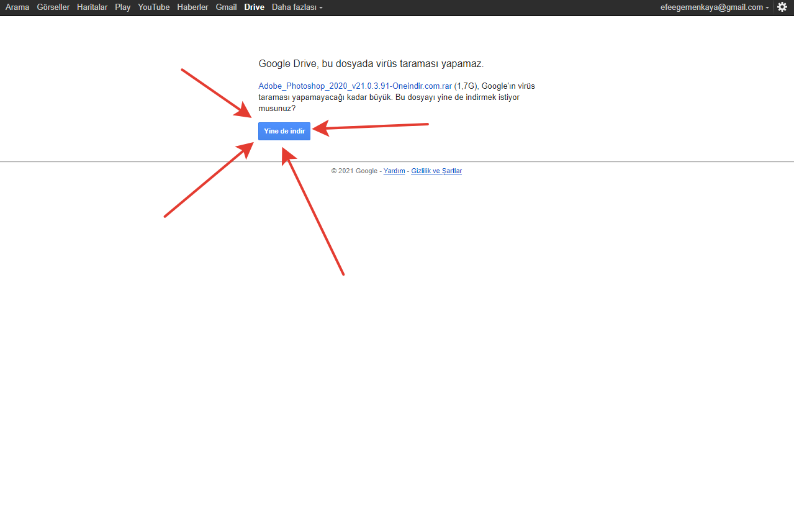Expand the 'Daha fazlası' dropdown
794x532 pixels.
[297, 7]
